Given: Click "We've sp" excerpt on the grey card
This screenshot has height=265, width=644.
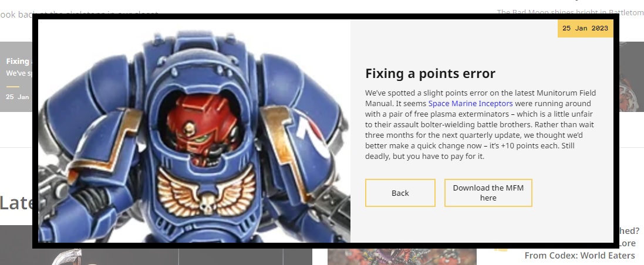Looking at the screenshot, I should pyautogui.click(x=19, y=73).
